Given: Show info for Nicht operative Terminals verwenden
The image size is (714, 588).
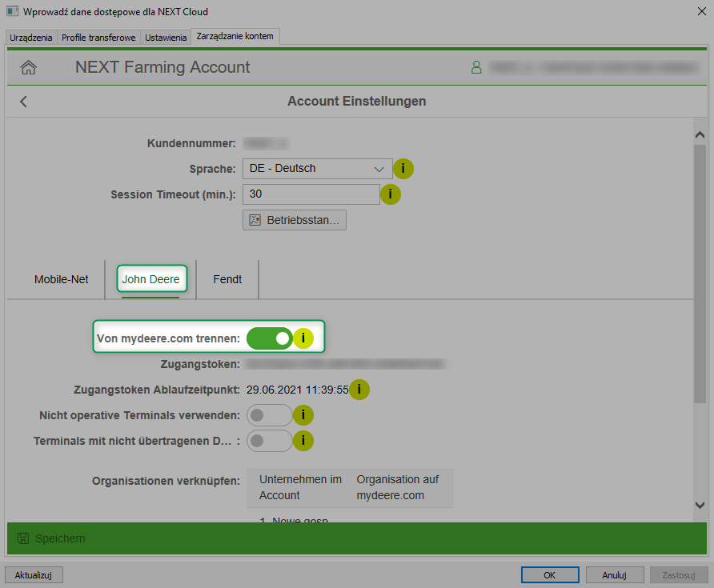Looking at the screenshot, I should point(303,415).
